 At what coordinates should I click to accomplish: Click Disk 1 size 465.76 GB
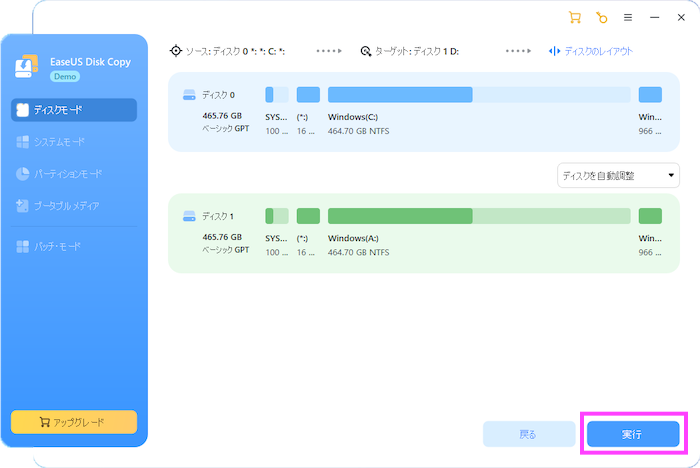click(x=222, y=237)
